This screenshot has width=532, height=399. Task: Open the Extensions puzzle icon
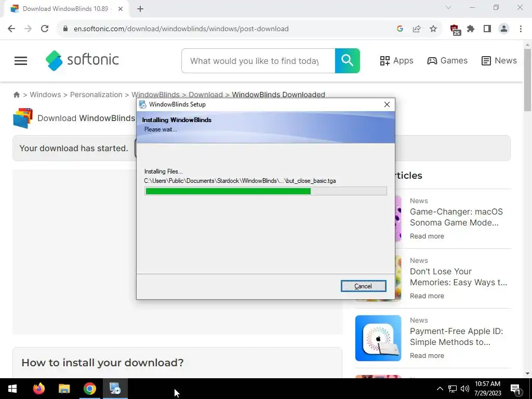[471, 29]
